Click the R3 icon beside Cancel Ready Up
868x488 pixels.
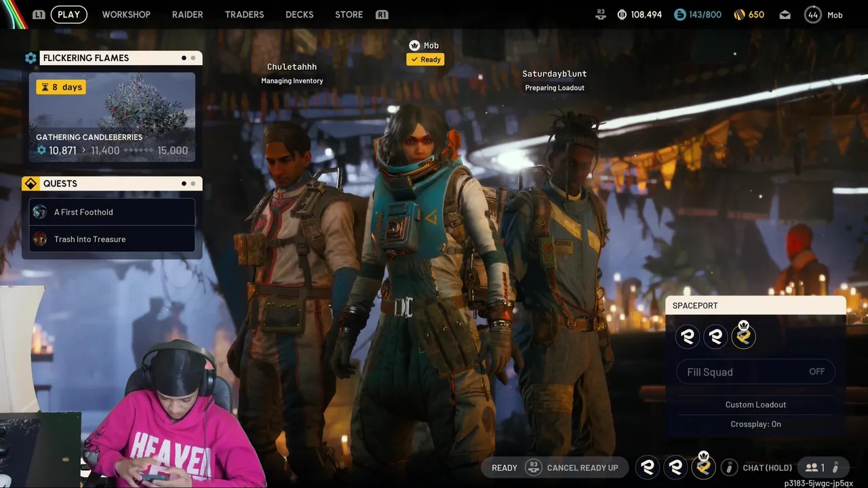534,467
